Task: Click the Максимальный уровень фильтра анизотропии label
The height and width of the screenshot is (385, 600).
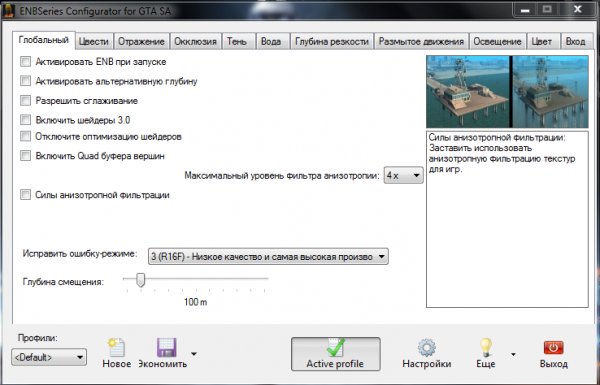Action: [282, 175]
